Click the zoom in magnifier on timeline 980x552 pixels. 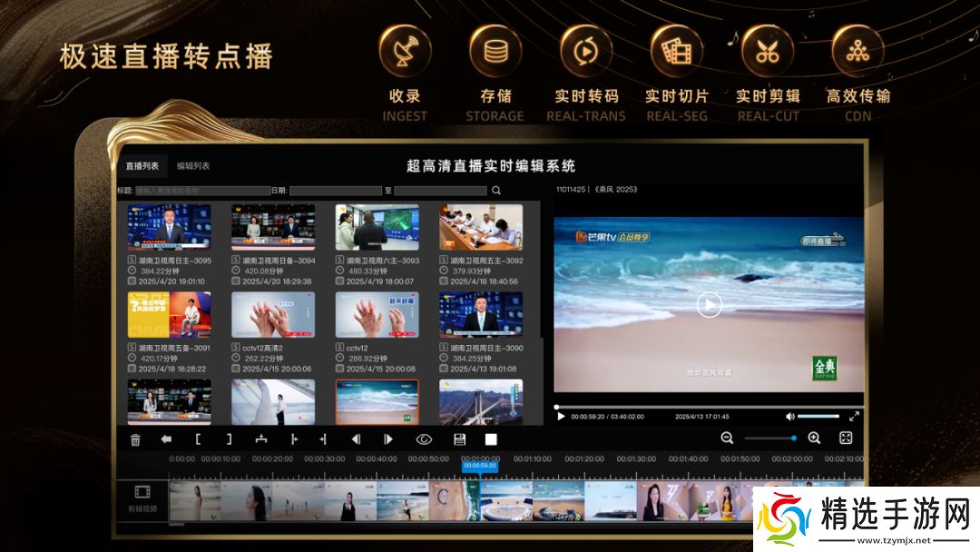[x=814, y=439]
